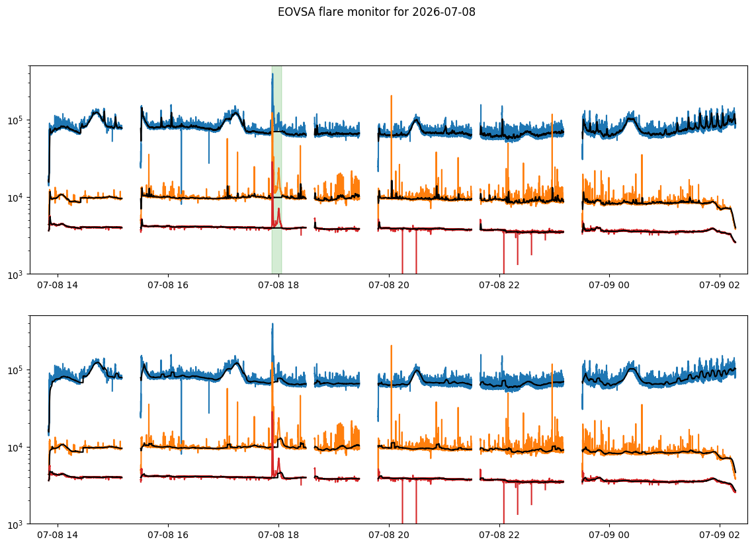Viewport: 756px width, 546px height.
Task: Click the '07-08 14' tick label in upper plot
Action: point(58,285)
